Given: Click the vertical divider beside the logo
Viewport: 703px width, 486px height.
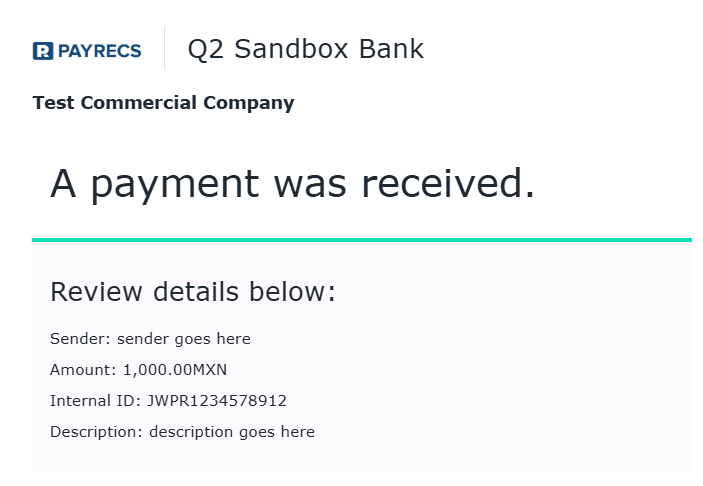Looking at the screenshot, I should coord(164,49).
